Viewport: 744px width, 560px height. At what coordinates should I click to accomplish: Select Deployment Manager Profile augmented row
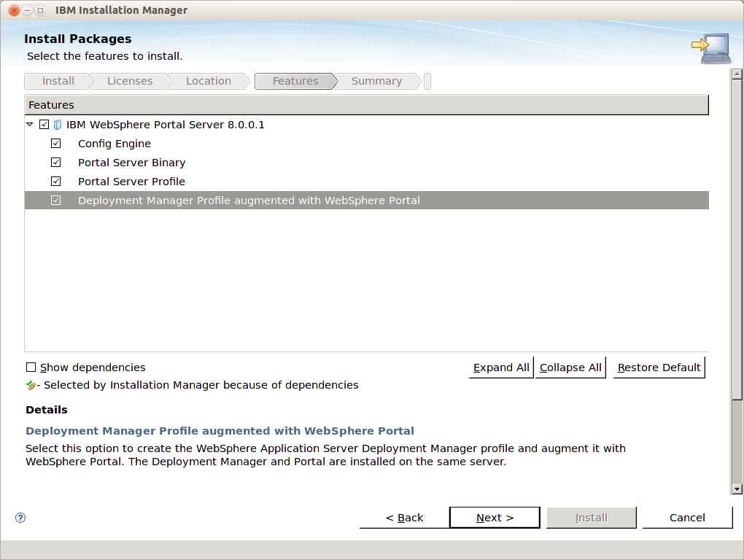coord(367,200)
